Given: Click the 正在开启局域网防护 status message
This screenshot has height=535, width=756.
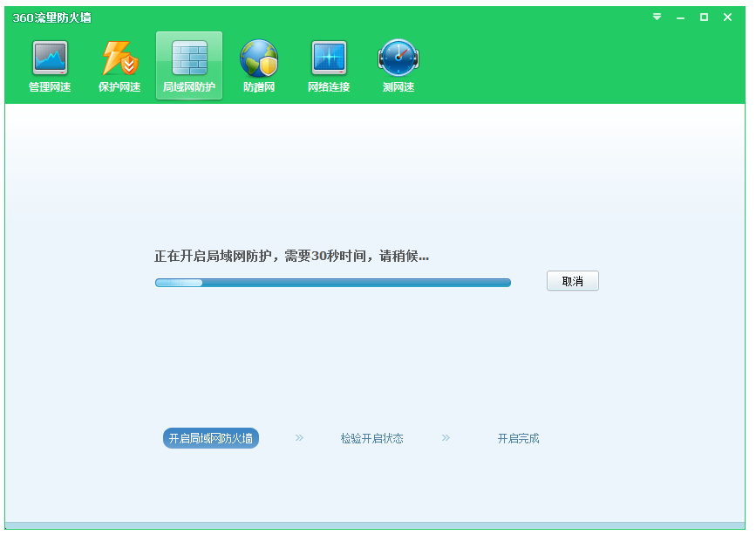Looking at the screenshot, I should pos(291,256).
